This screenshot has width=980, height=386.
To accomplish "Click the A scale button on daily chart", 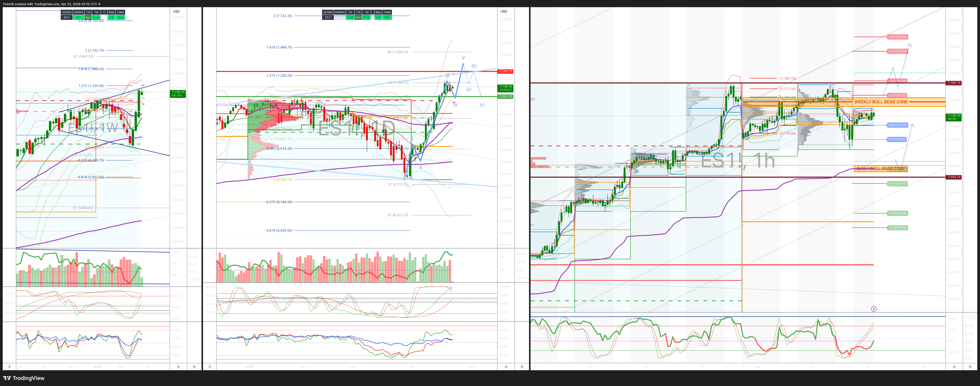I will [506, 367].
